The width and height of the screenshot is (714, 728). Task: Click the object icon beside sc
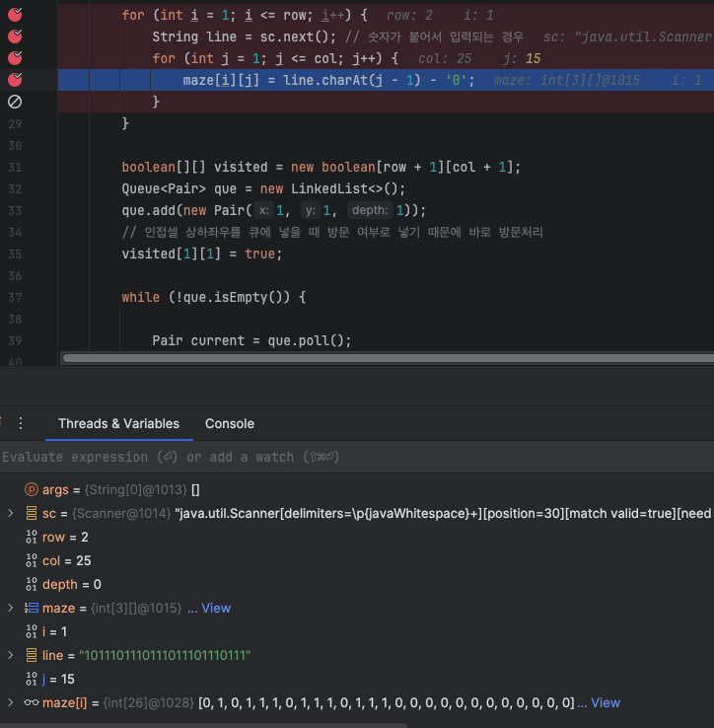pos(32,513)
